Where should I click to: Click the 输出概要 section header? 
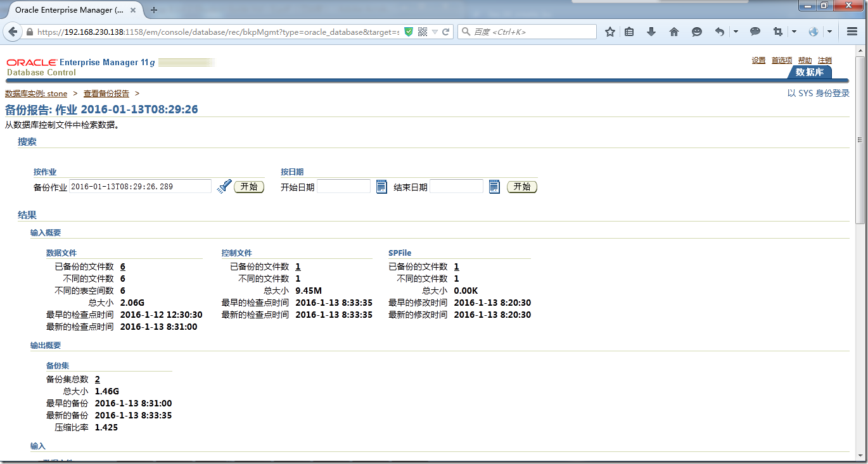click(x=46, y=346)
